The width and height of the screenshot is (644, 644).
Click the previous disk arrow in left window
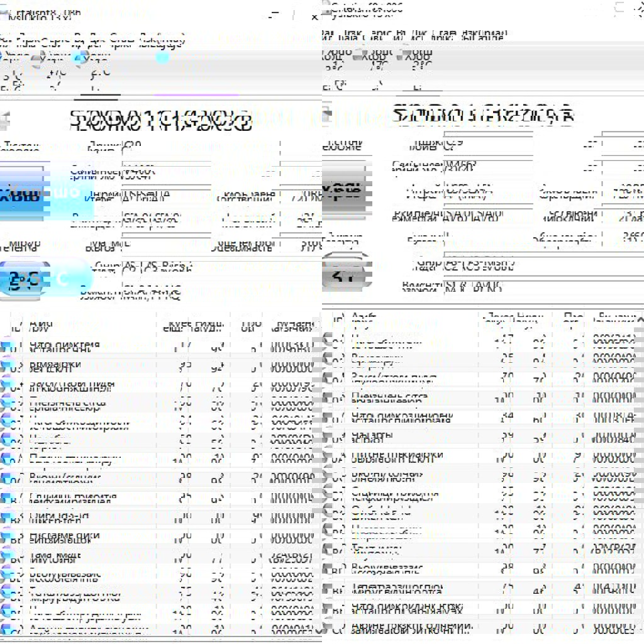(x=5, y=118)
